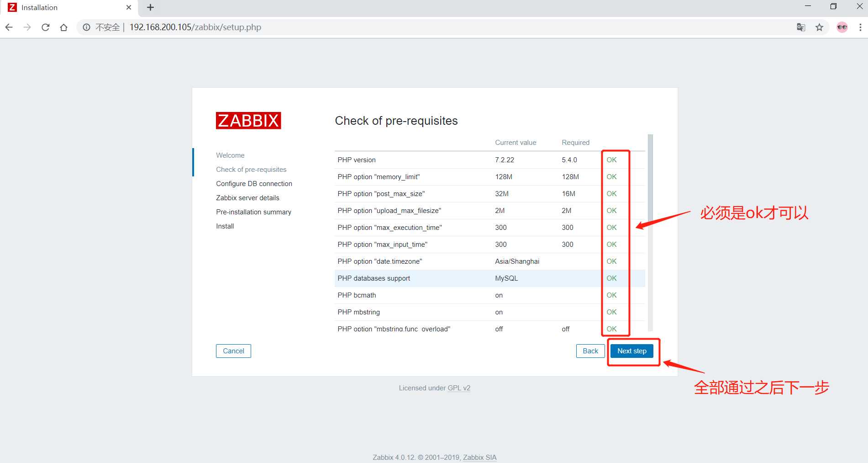This screenshot has height=463, width=868.
Task: Restore down the browser window
Action: pos(833,6)
